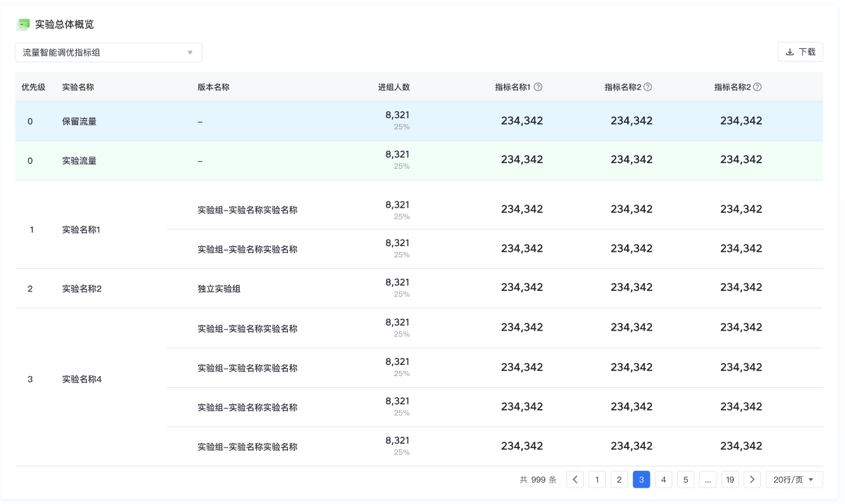
Task: Click the green experiment overview title icon
Action: click(x=23, y=25)
